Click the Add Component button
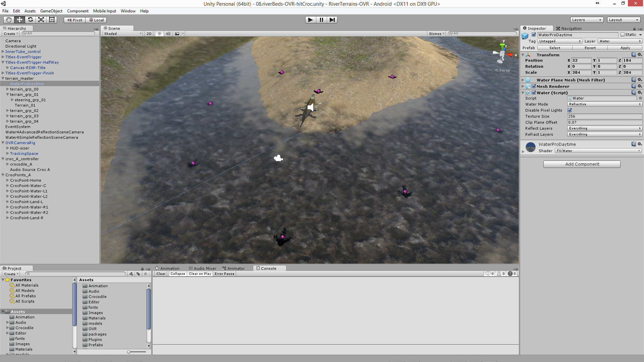This screenshot has height=362, width=644. point(582,164)
